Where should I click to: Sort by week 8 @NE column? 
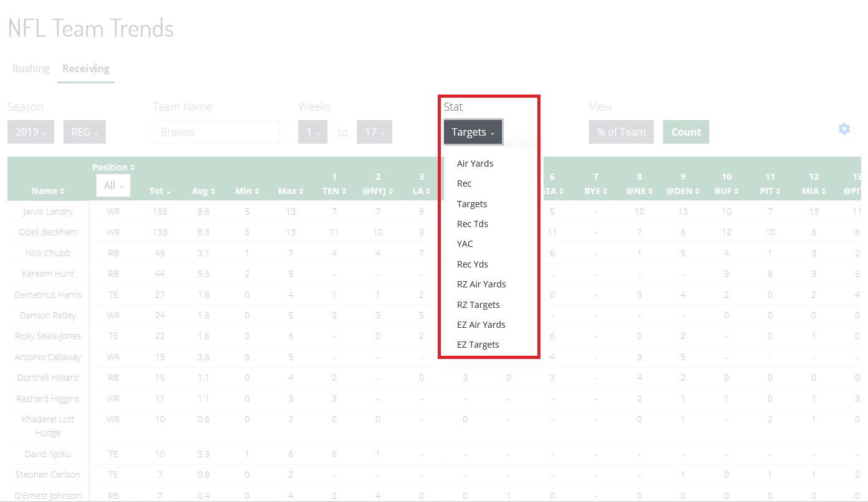[639, 191]
